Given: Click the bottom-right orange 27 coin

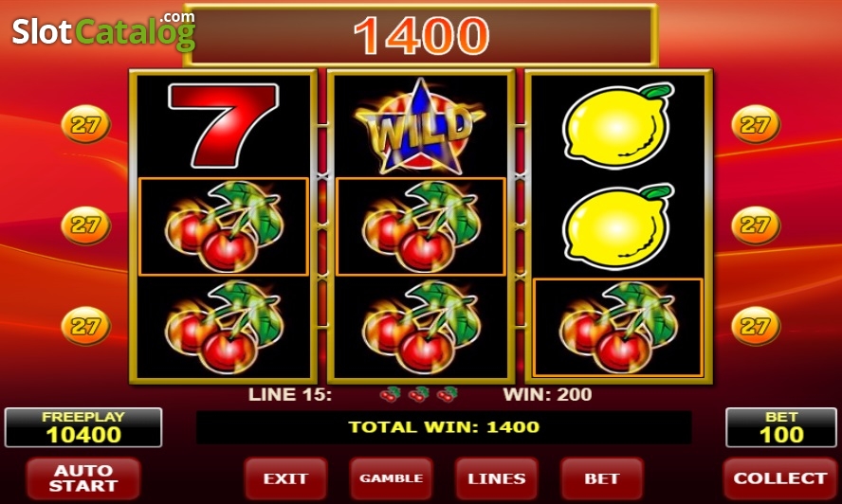Looking at the screenshot, I should click(756, 326).
